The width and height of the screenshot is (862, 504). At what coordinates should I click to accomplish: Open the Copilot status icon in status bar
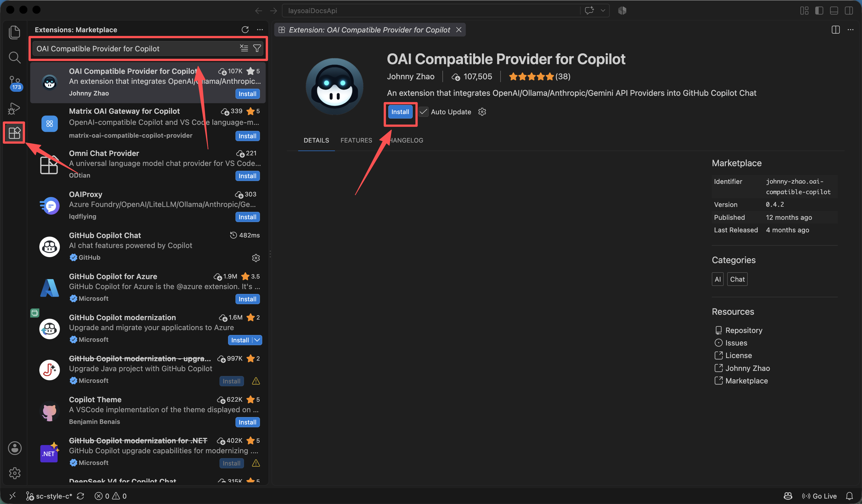coord(788,496)
